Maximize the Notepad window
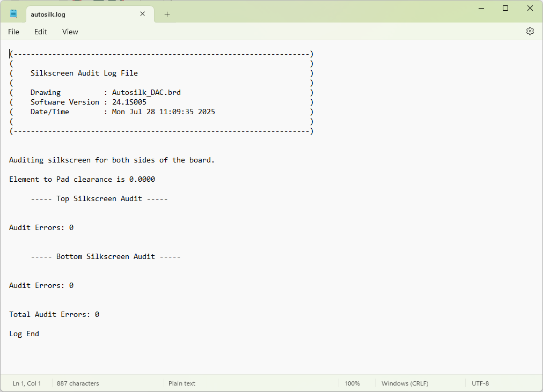The image size is (543, 392). coord(505,8)
